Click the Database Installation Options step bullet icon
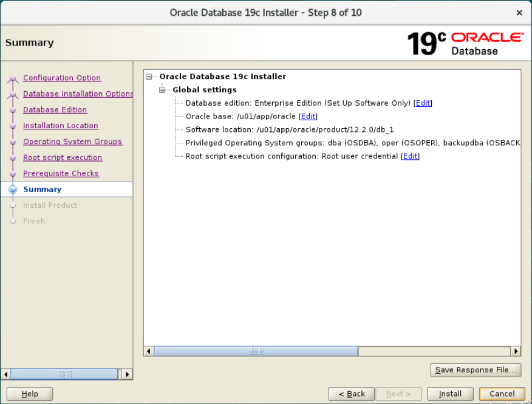The width and height of the screenshot is (532, 404). (x=13, y=94)
